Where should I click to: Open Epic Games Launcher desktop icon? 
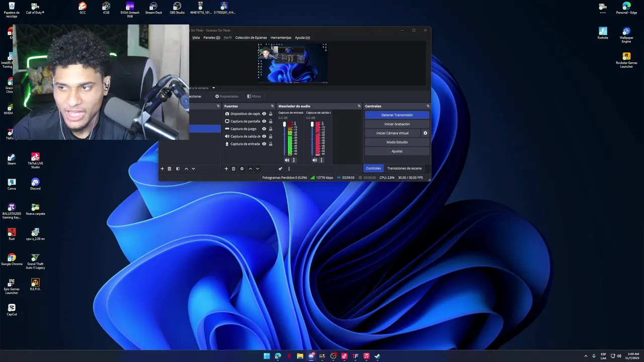[12, 287]
